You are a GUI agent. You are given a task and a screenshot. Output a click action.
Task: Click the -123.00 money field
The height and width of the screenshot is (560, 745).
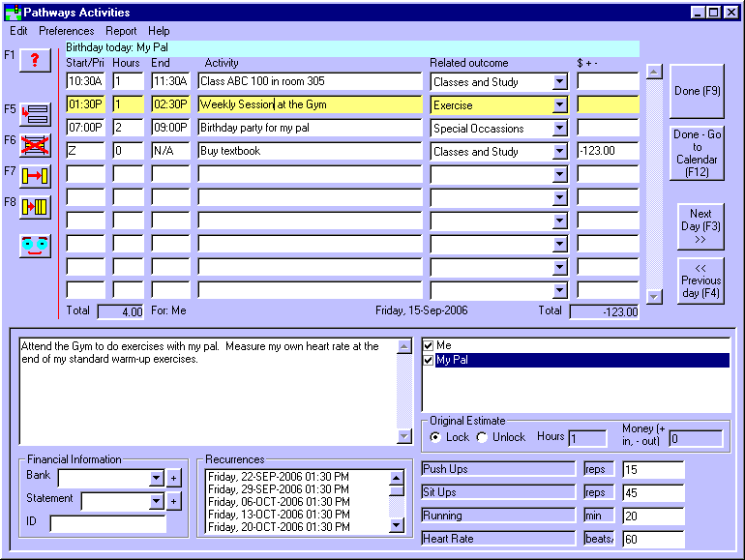[x=608, y=151]
